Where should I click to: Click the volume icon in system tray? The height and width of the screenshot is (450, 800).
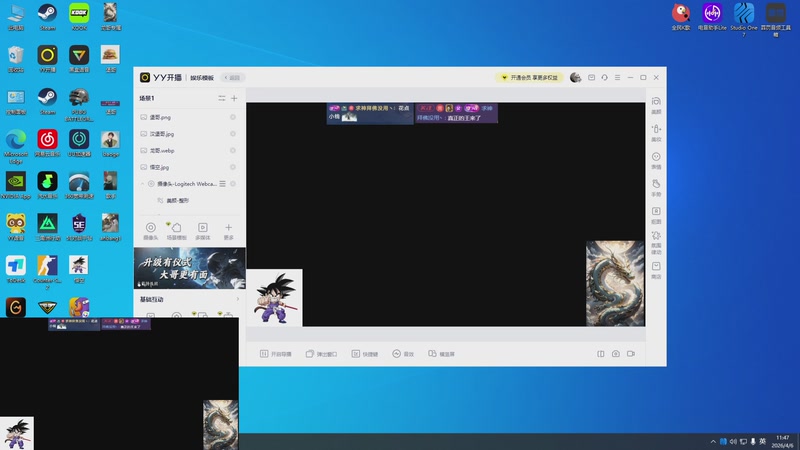tap(733, 441)
